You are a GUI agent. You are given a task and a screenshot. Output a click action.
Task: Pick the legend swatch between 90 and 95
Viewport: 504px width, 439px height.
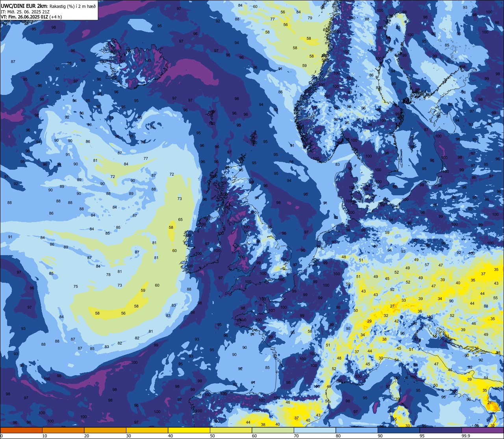(398, 430)
